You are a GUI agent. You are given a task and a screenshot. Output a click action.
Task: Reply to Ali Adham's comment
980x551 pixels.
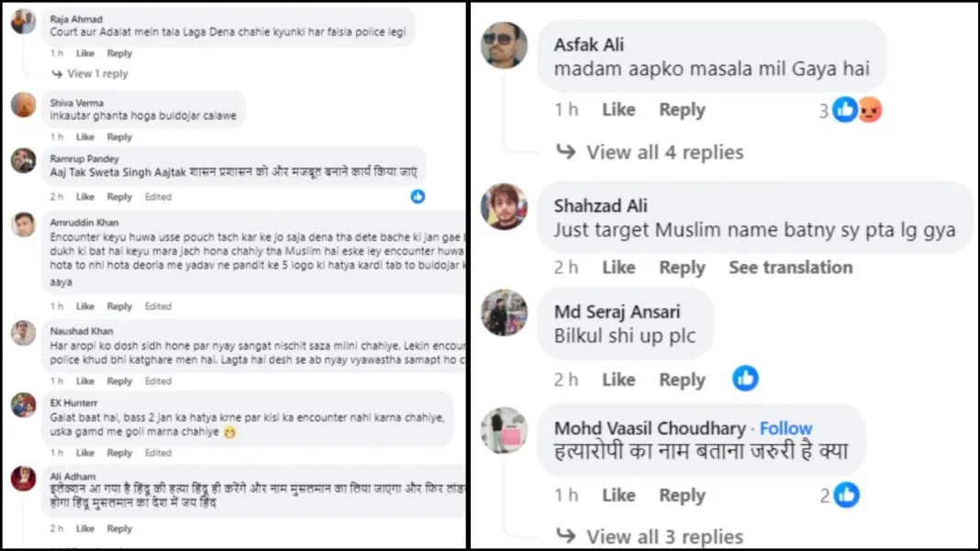click(119, 528)
